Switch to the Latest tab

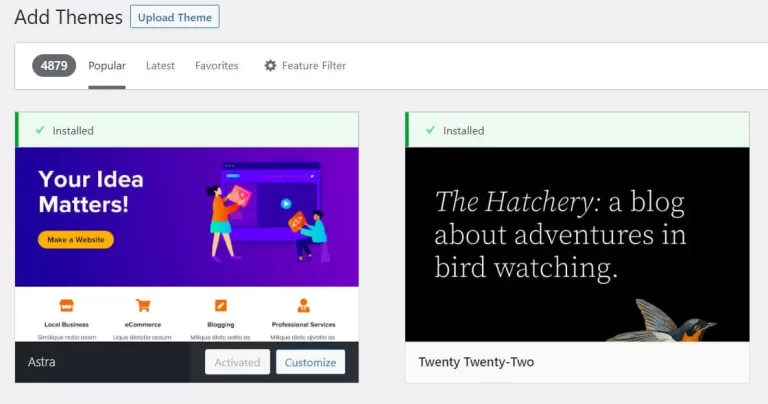tap(160, 66)
